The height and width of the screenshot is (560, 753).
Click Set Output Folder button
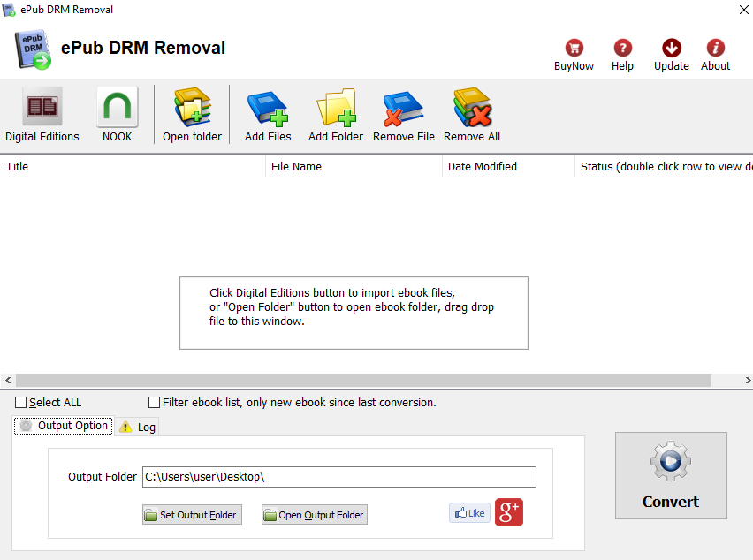pos(192,514)
